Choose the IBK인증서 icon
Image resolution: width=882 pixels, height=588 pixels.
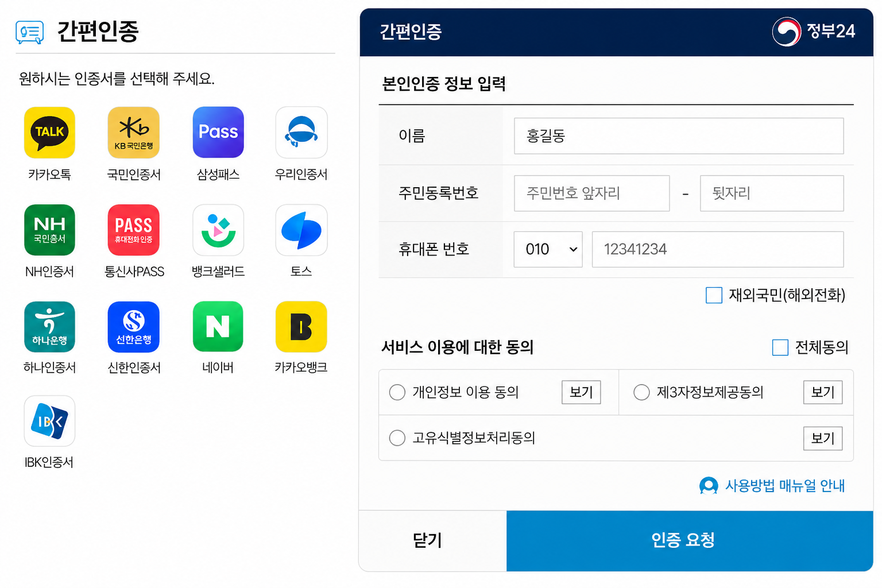[49, 421]
